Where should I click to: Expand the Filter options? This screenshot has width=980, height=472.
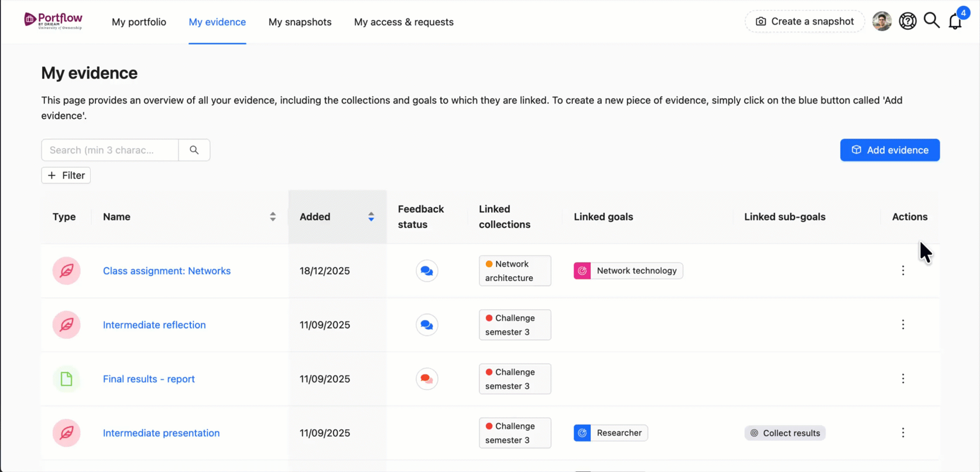pos(66,175)
